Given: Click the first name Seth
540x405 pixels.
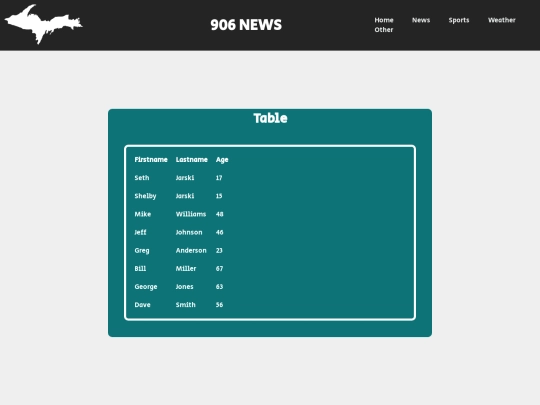Looking at the screenshot, I should (142, 178).
